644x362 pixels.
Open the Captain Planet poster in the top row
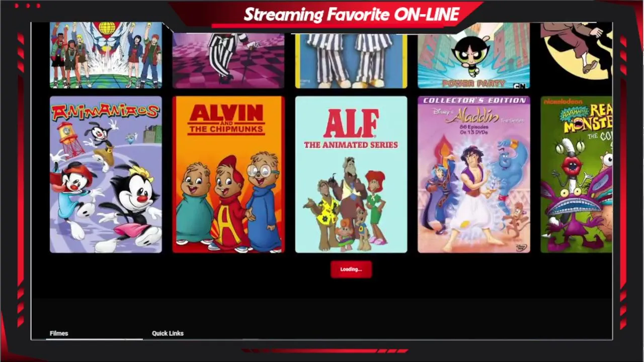106,55
